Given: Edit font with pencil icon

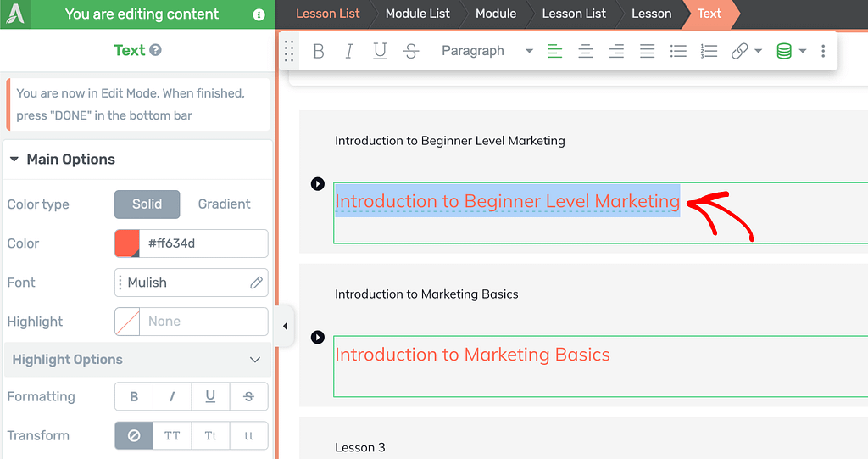Looking at the screenshot, I should 256,283.
